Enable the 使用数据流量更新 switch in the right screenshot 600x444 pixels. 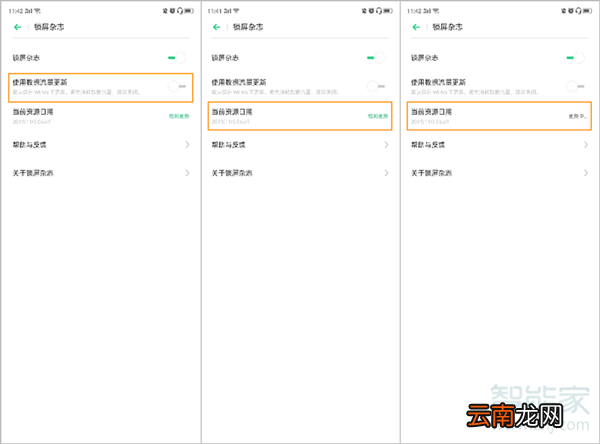coord(576,86)
